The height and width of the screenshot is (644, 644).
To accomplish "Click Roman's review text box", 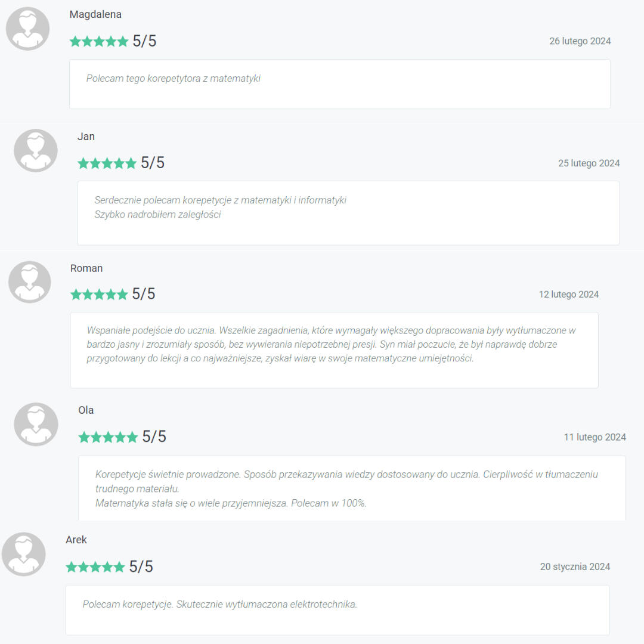I will 335,350.
